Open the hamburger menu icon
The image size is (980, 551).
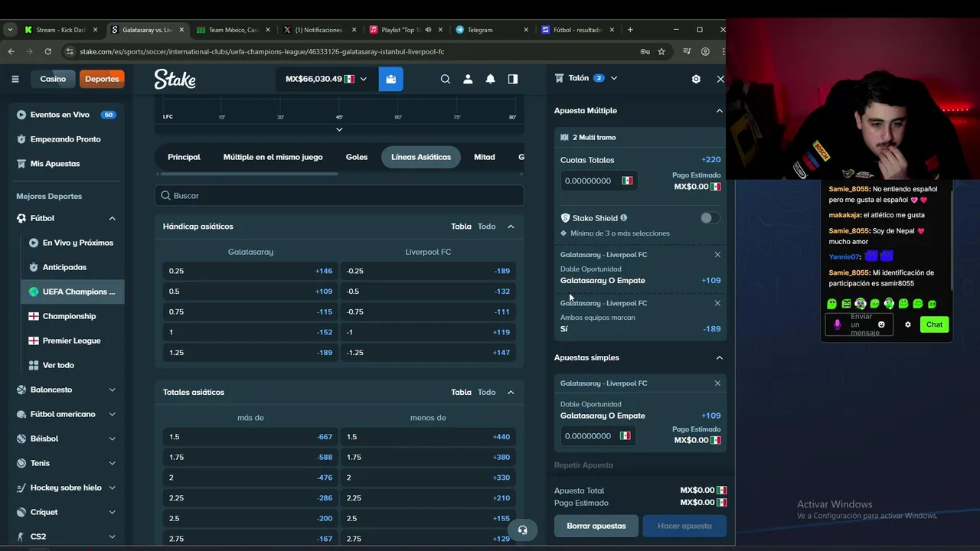tap(15, 79)
